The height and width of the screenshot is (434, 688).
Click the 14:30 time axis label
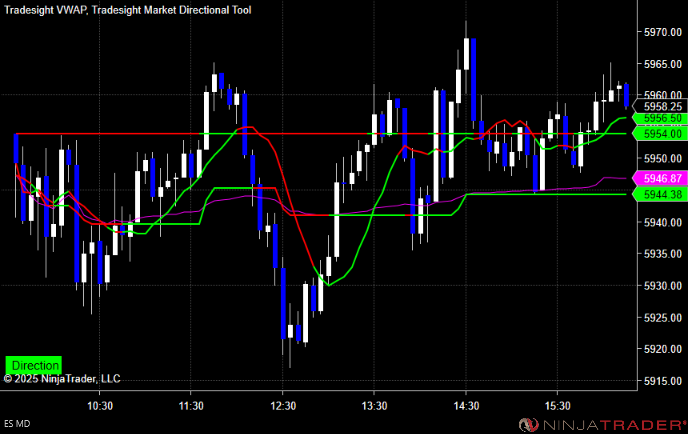[x=466, y=405]
